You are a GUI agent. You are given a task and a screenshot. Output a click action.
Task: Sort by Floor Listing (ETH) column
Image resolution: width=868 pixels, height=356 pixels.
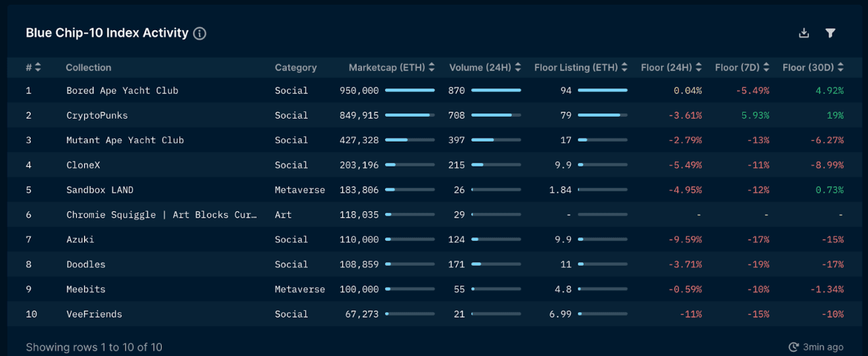click(624, 67)
